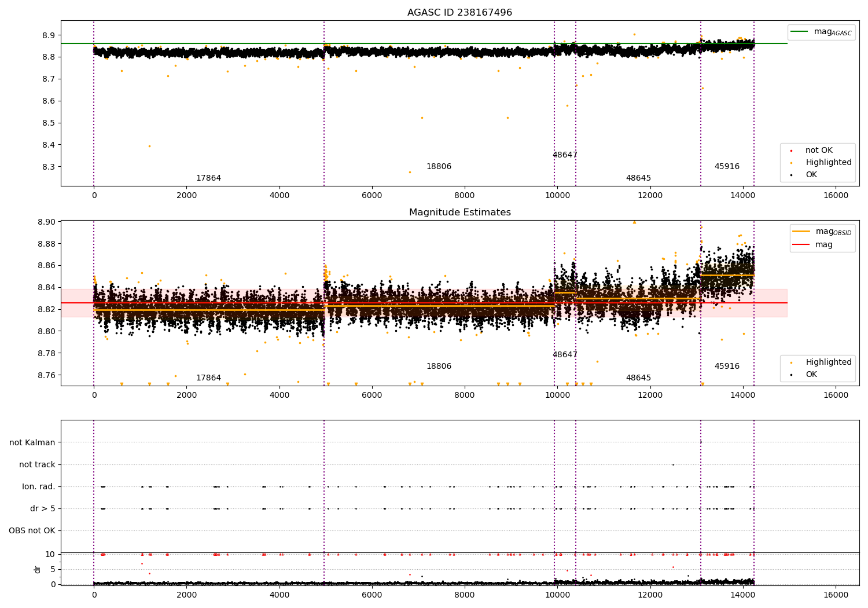Screen dimensions: 868x608
Task: Click obsid label 17864 in top plot
Action: coord(208,178)
